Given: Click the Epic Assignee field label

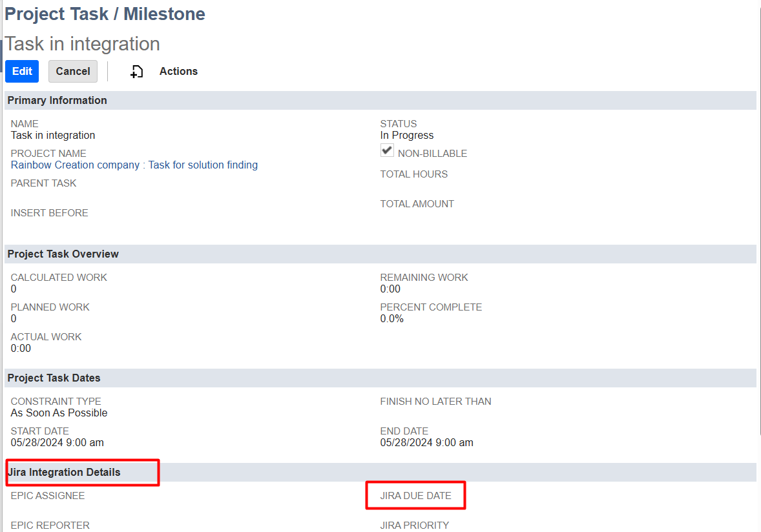Looking at the screenshot, I should tap(48, 496).
